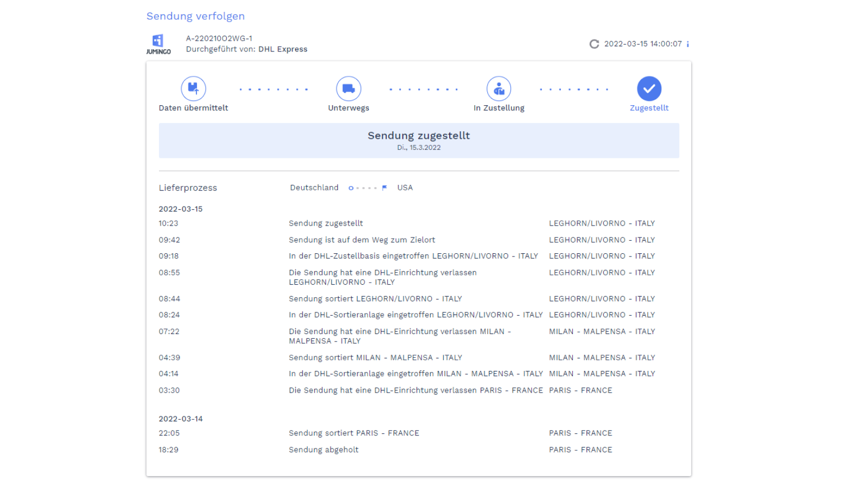
Task: Click 'Sendung sortiert PARIS - FRANCE'
Action: (354, 433)
